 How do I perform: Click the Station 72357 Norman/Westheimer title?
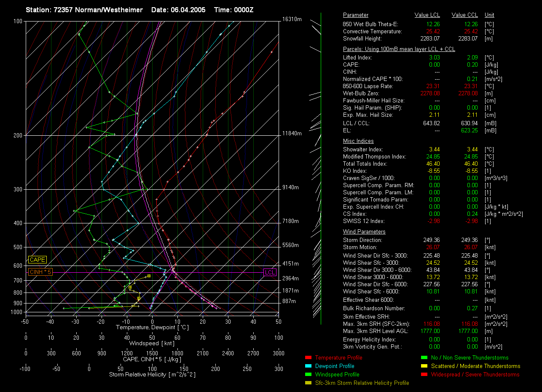[84, 10]
